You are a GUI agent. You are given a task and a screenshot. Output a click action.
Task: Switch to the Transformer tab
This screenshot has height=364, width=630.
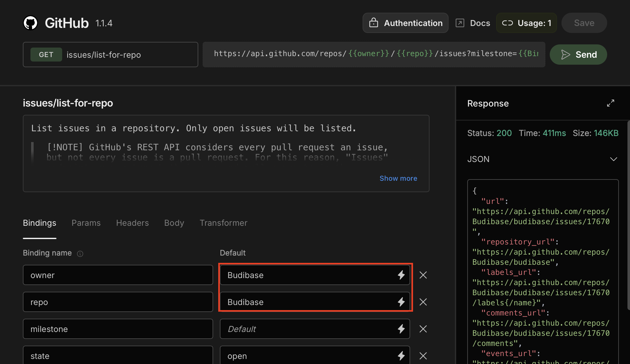tap(223, 223)
